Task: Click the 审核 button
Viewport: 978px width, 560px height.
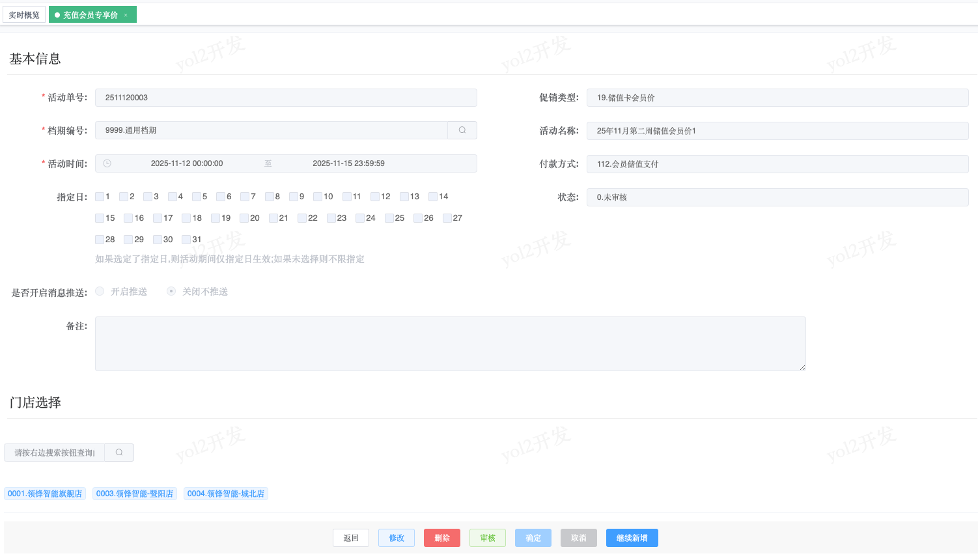Action: [x=488, y=538]
